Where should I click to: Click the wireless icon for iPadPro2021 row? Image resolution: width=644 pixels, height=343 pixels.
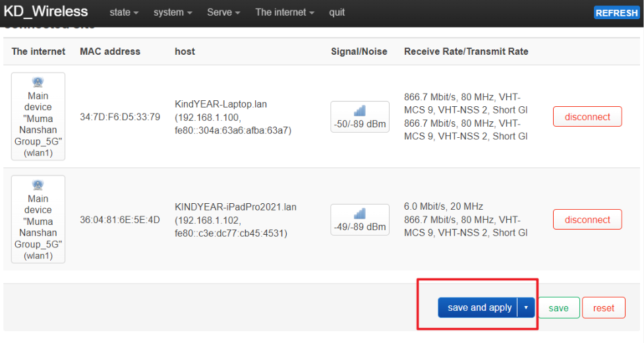click(38, 185)
